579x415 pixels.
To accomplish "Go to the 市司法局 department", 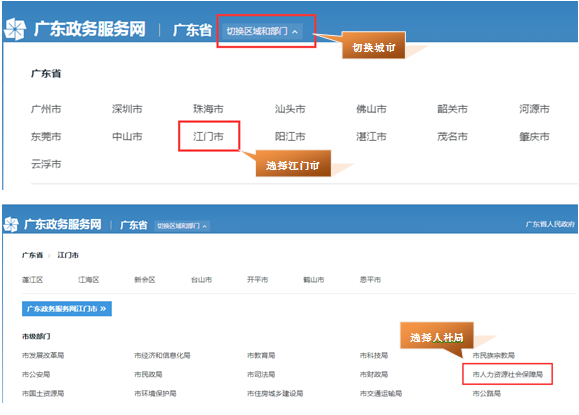I will tap(261, 374).
